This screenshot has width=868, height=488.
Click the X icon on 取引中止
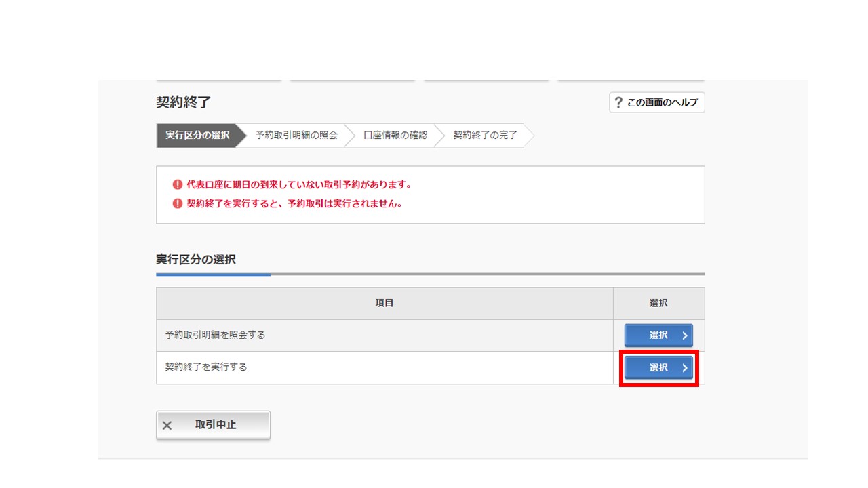point(167,426)
